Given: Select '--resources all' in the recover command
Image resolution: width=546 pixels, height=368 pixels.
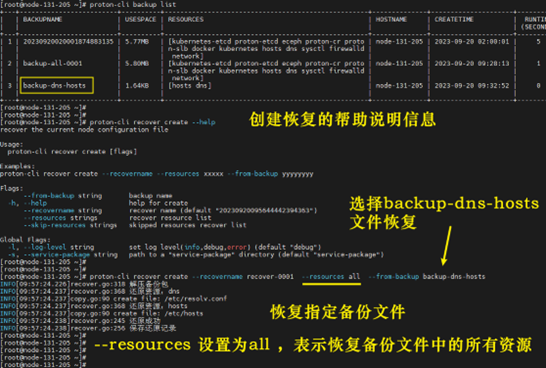Looking at the screenshot, I should tap(331, 276).
